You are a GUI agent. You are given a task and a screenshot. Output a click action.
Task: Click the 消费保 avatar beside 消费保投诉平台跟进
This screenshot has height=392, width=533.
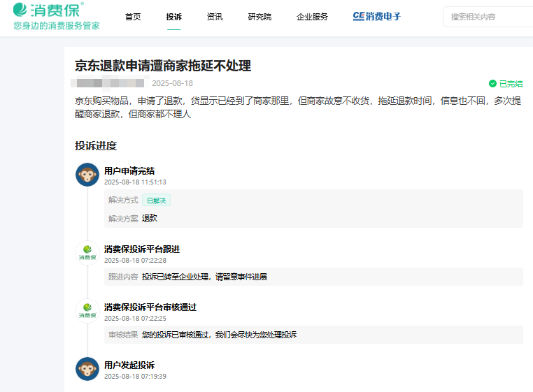pyautogui.click(x=87, y=253)
